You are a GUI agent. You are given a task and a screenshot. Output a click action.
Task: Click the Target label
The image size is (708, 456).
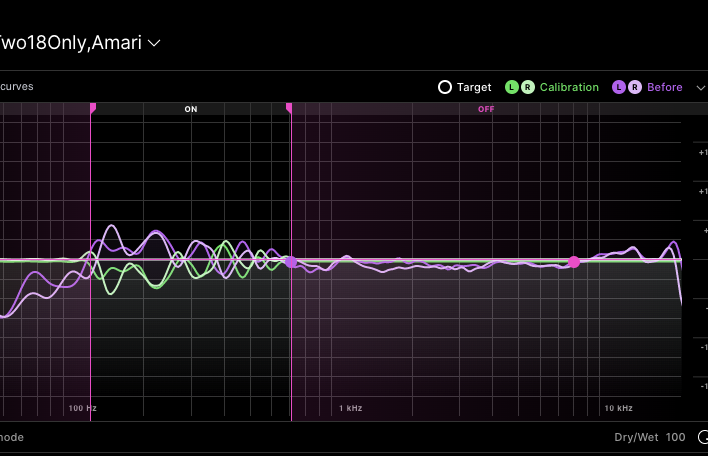(x=474, y=87)
